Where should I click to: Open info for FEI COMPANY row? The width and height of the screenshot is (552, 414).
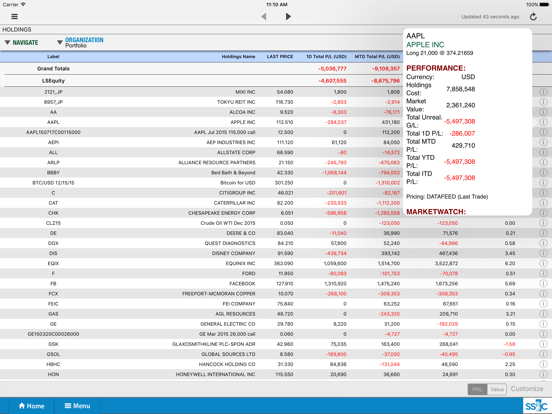click(543, 304)
